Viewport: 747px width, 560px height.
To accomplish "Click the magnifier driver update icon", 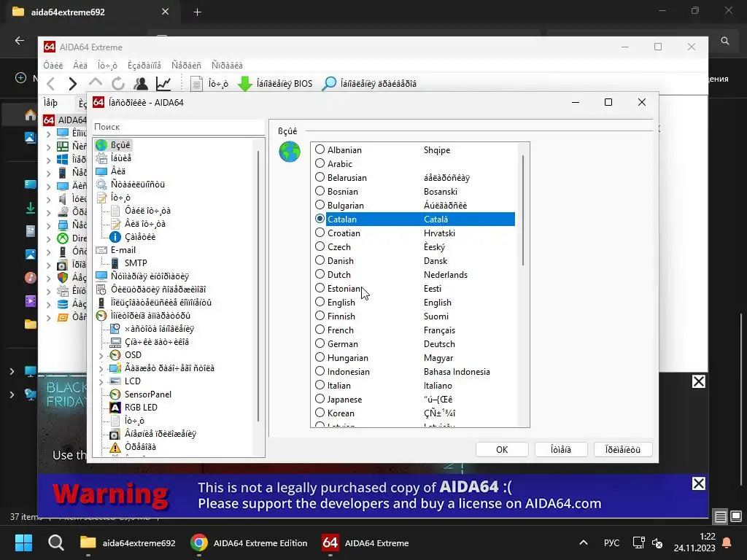I will pyautogui.click(x=329, y=84).
